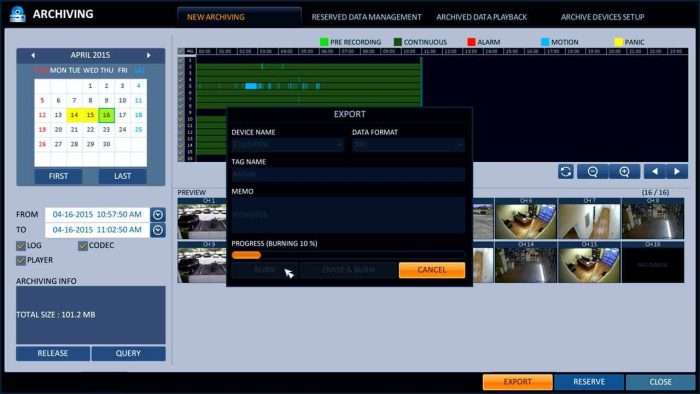The height and width of the screenshot is (394, 700).
Task: Click CONTINUOUS dark green legend swatch
Action: point(398,42)
